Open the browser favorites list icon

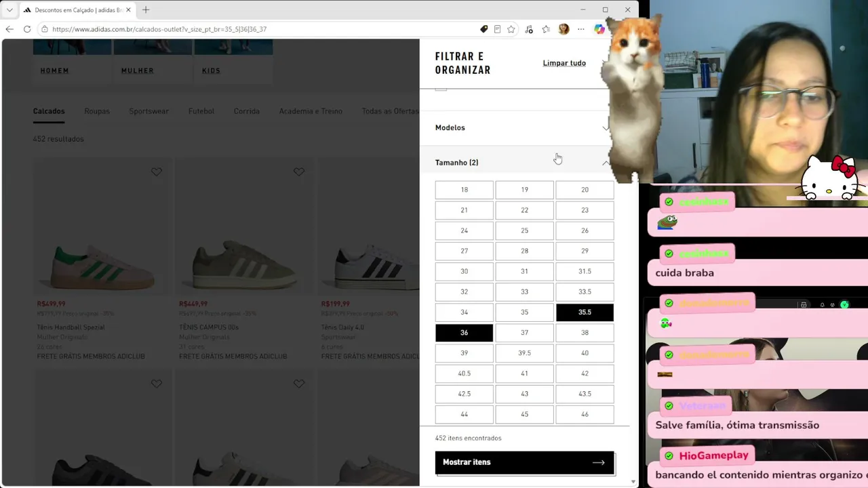coord(546,29)
